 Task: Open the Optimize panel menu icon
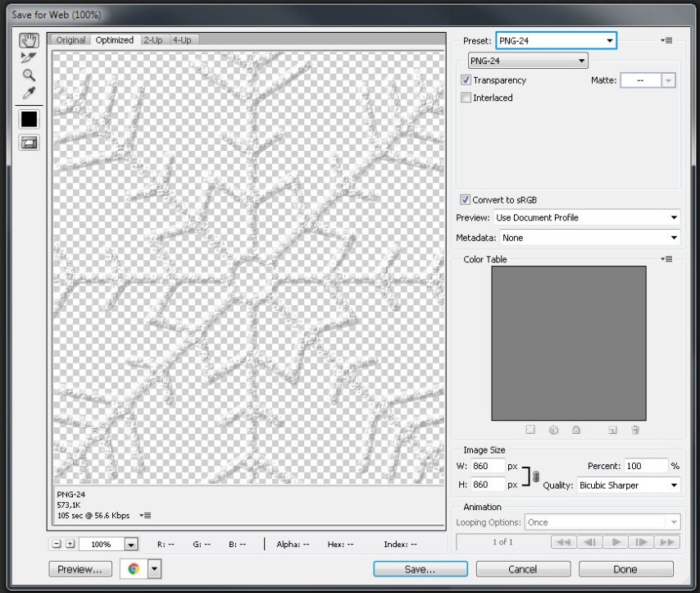click(666, 40)
